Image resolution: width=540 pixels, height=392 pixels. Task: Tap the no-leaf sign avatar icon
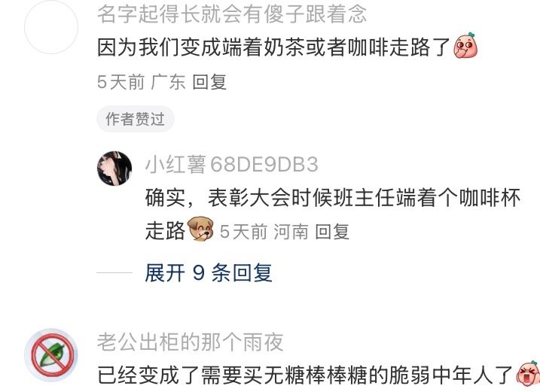51,355
